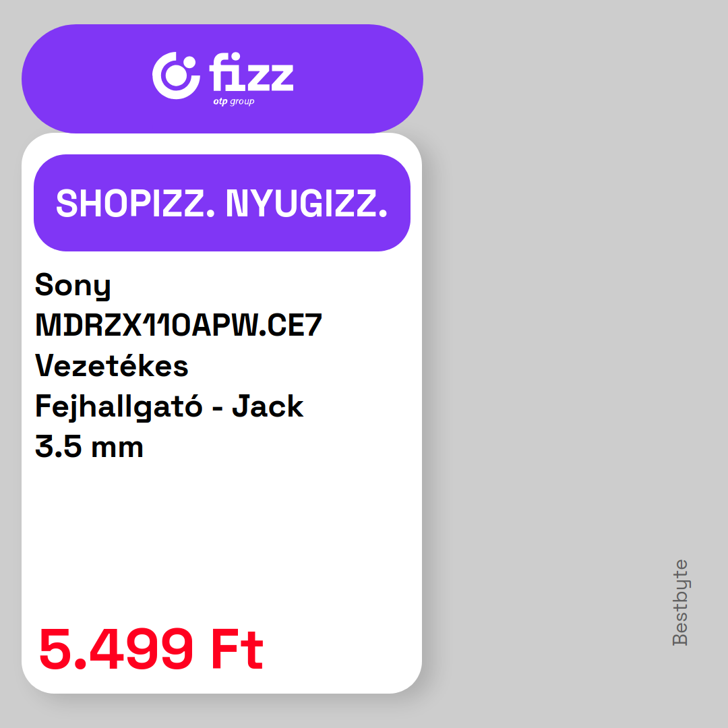Screen dimensions: 728x728
Task: Click the Vezetékes product text line
Action: coord(112,365)
